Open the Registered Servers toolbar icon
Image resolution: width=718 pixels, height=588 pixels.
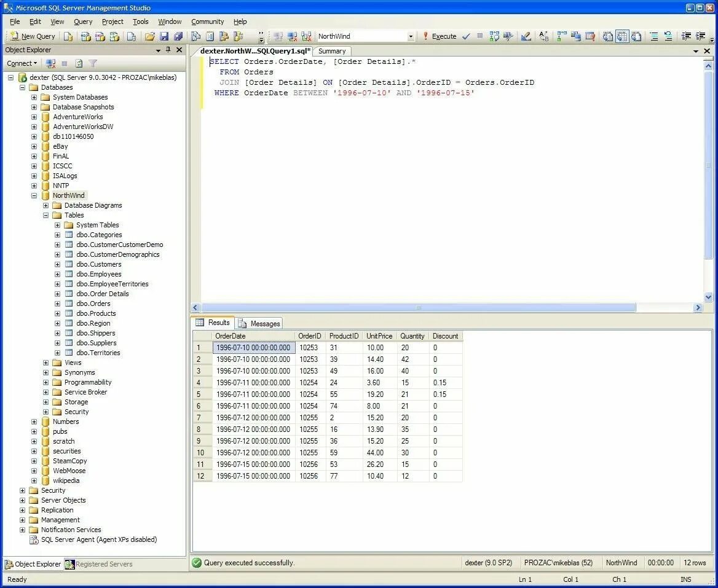tap(195, 36)
